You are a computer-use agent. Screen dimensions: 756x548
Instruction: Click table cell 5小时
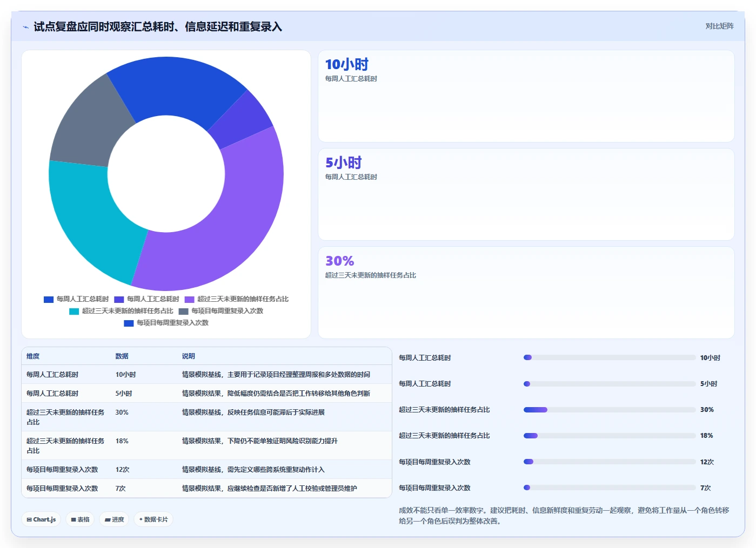click(123, 394)
